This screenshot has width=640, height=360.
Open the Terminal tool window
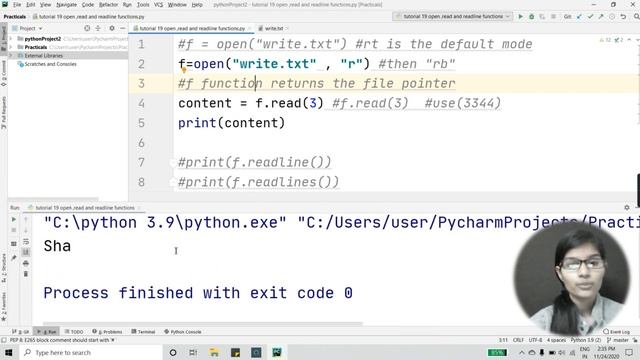click(143, 332)
